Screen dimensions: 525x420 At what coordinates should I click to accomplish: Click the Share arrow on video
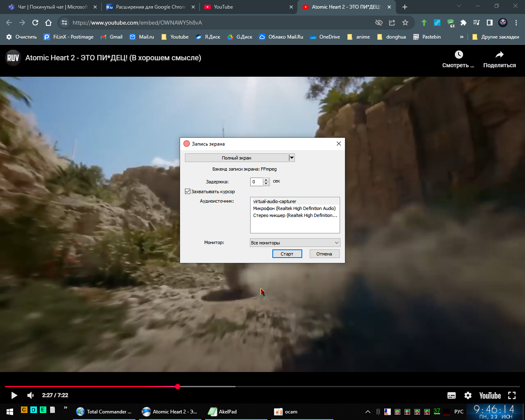coord(500,55)
